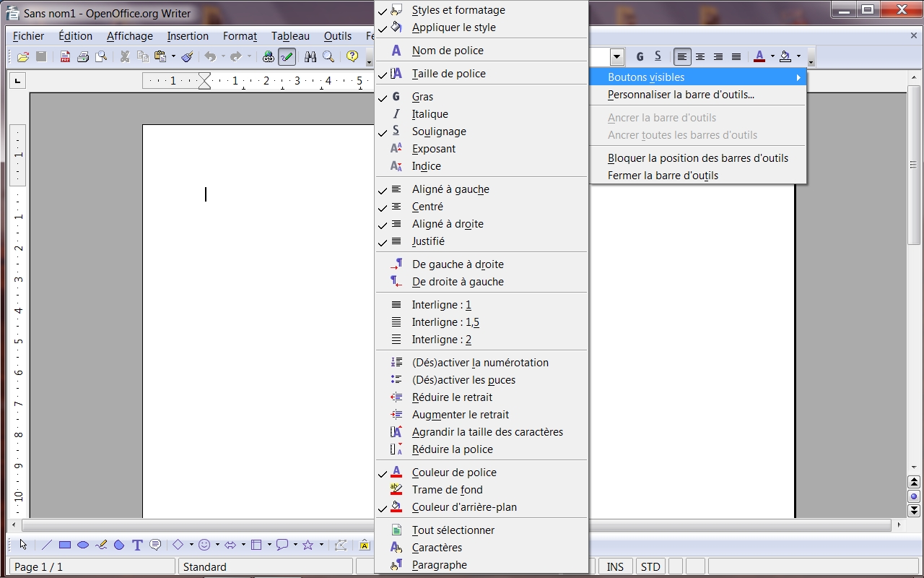Click the font color 'A' swatch button

click(759, 56)
